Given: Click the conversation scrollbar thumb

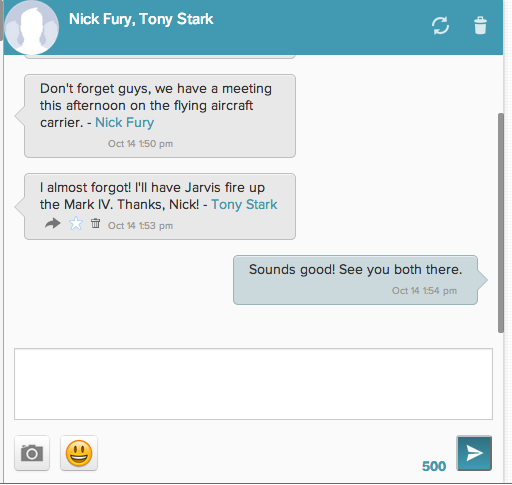Looking at the screenshot, I should point(501,223).
